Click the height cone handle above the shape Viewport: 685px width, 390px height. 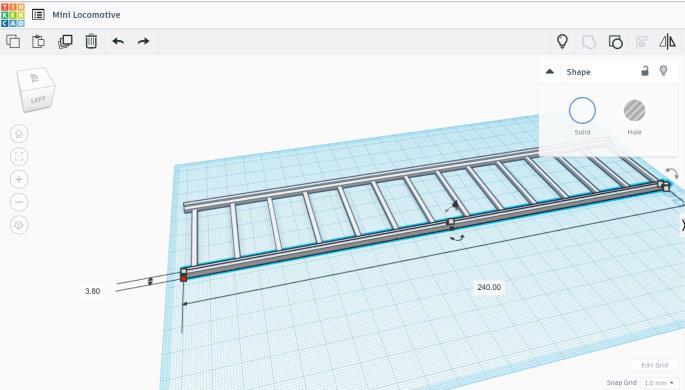coord(455,204)
